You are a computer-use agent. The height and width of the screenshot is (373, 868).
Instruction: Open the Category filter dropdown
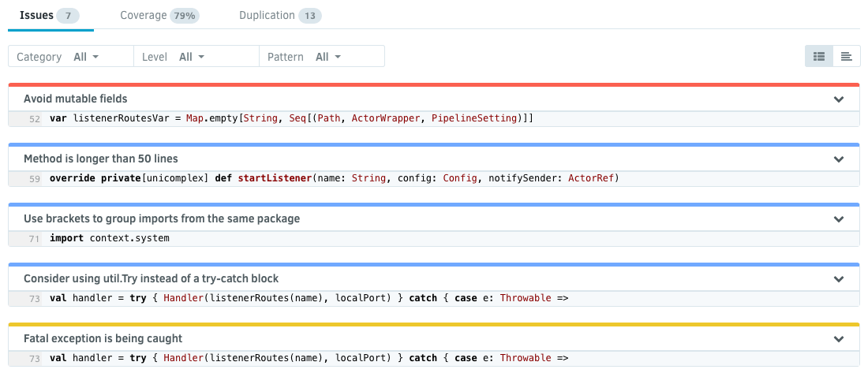pyautogui.click(x=85, y=57)
